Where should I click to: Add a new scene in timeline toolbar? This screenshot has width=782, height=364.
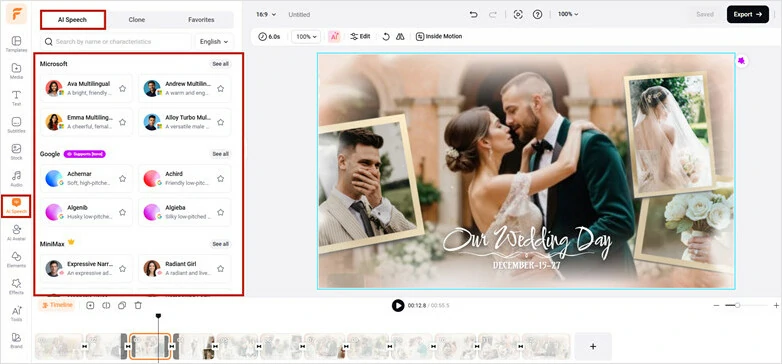click(x=90, y=305)
